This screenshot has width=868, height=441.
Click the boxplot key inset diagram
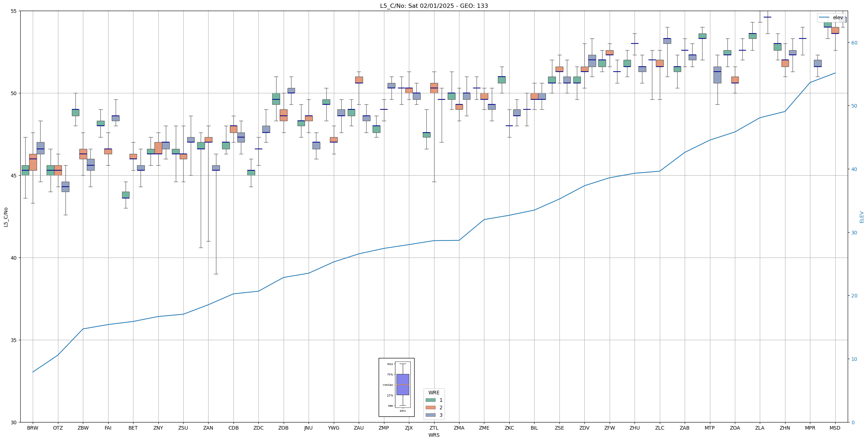pos(396,387)
